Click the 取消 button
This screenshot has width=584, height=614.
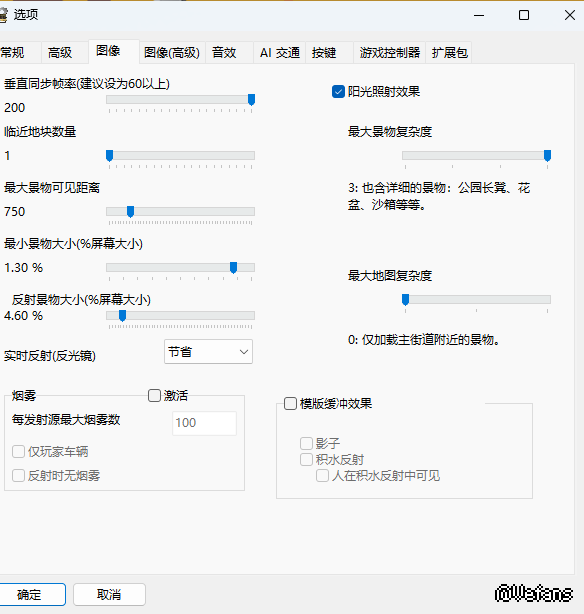109,594
